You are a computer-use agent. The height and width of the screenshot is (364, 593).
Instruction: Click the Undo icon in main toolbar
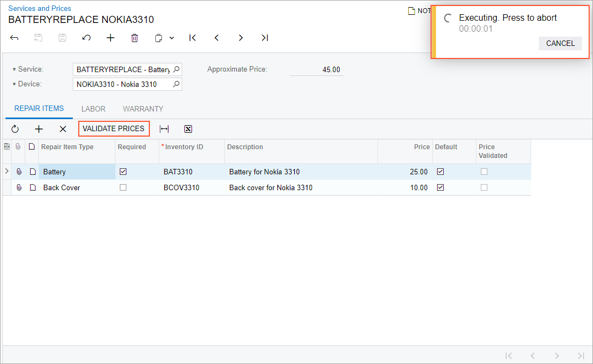[86, 38]
